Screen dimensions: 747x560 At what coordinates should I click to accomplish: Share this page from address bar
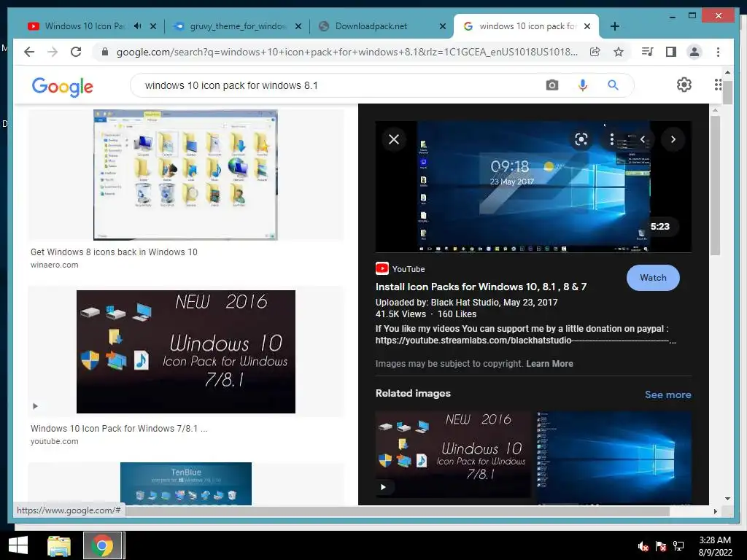pos(595,52)
